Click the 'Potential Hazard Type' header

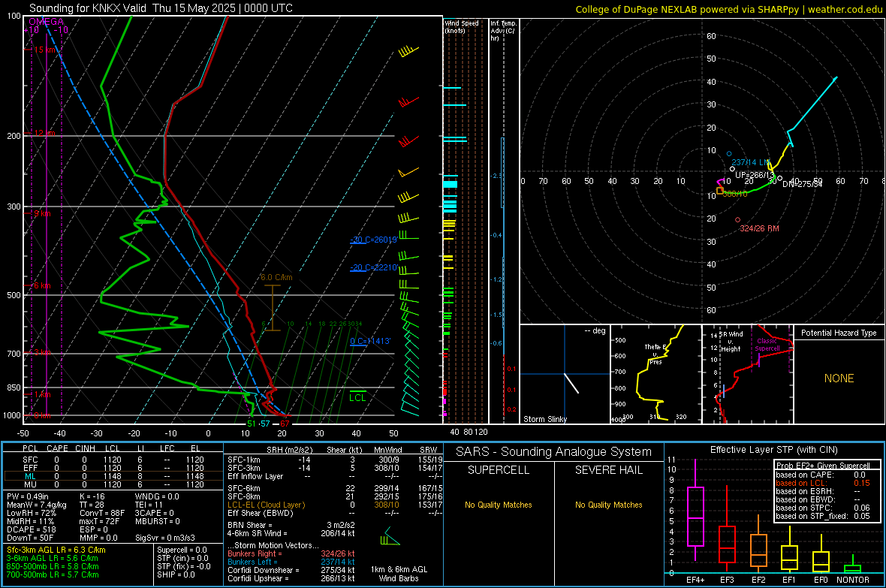pos(839,333)
